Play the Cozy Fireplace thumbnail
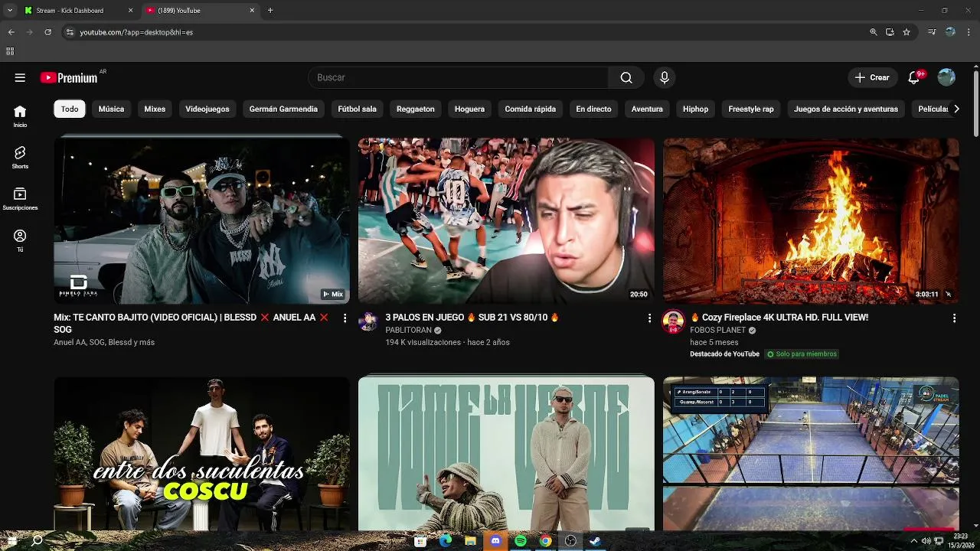The image size is (980, 551). pyautogui.click(x=811, y=220)
